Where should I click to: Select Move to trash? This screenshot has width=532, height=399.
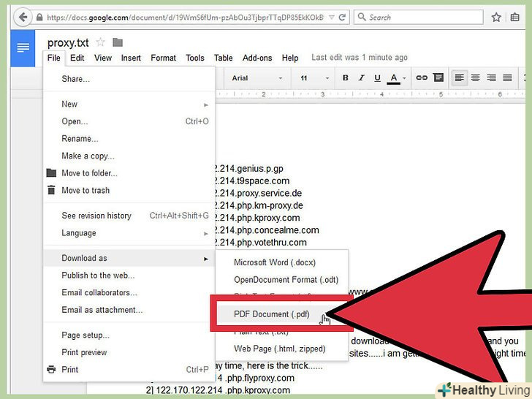pos(129,190)
